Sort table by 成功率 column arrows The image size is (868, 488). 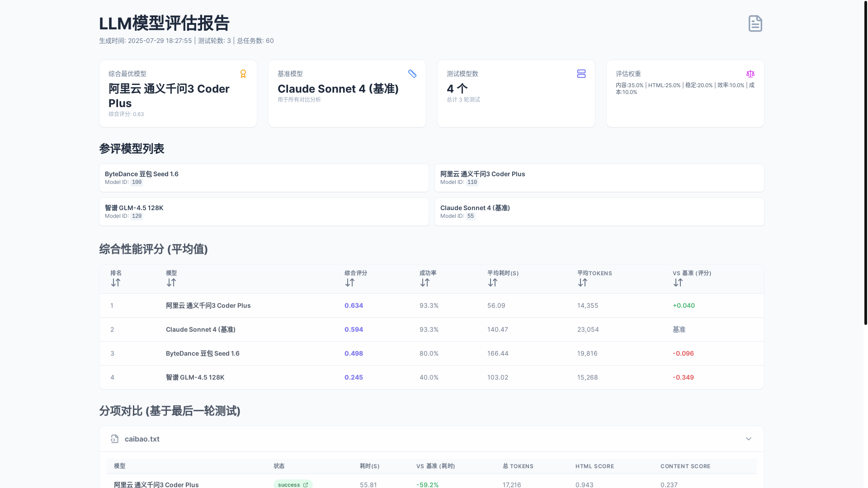pyautogui.click(x=425, y=282)
